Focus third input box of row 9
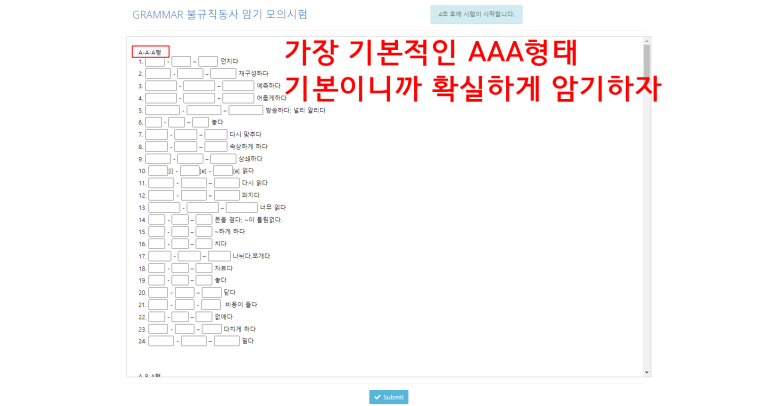Viewport: 773px width, 406px height. pos(223,159)
